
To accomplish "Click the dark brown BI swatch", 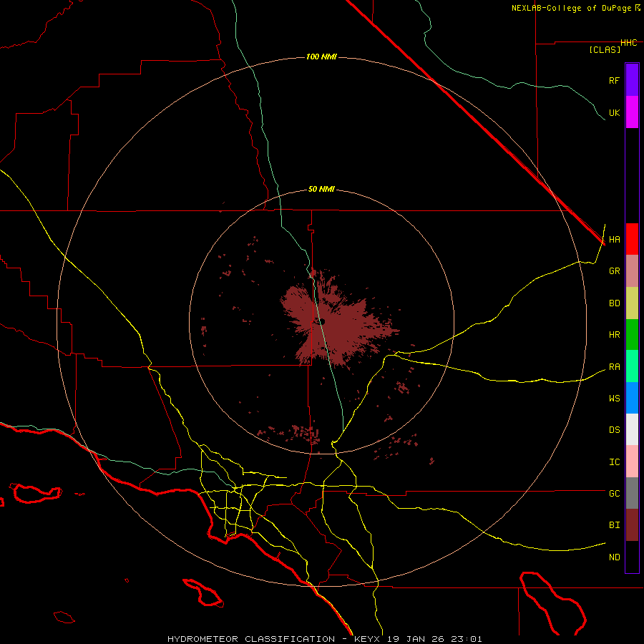I will click(632, 525).
